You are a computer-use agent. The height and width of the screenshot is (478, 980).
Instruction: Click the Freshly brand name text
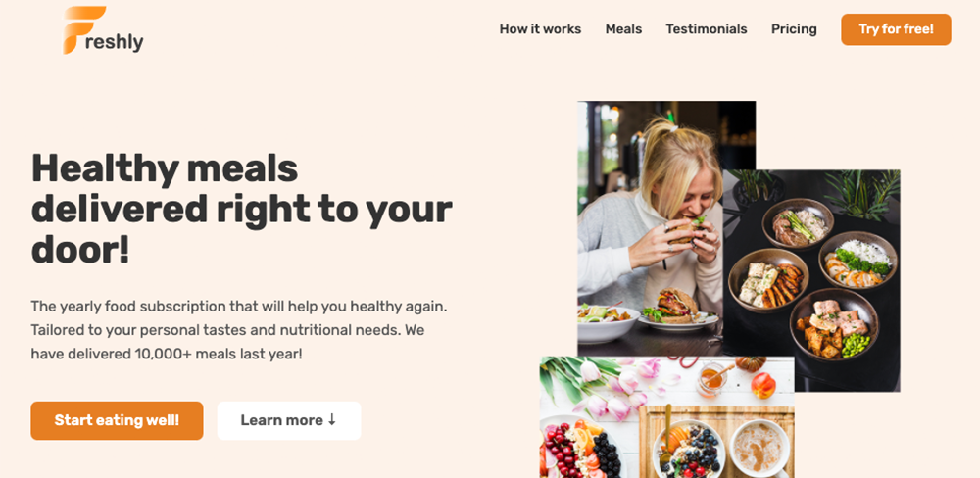[x=113, y=42]
